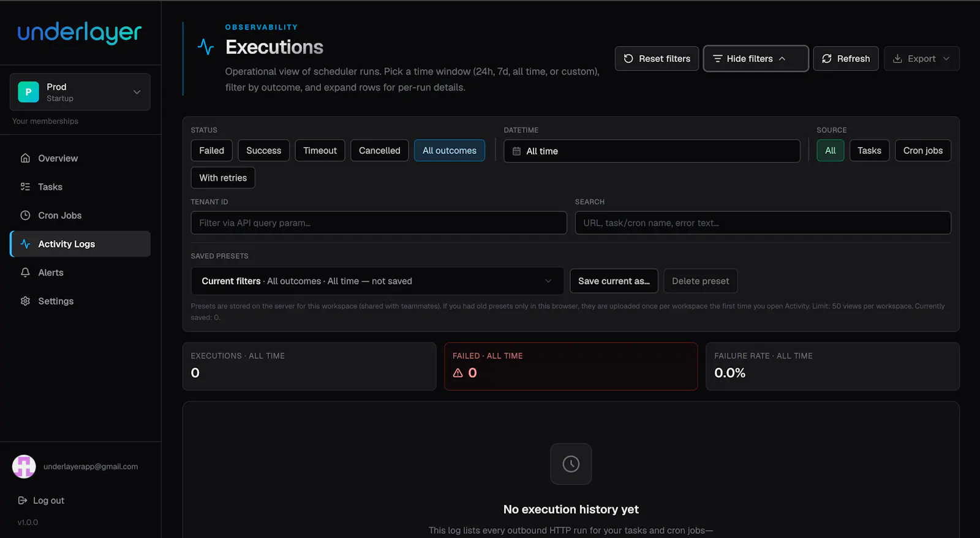Filter source by Tasks
The height and width of the screenshot is (538, 980).
coord(869,151)
